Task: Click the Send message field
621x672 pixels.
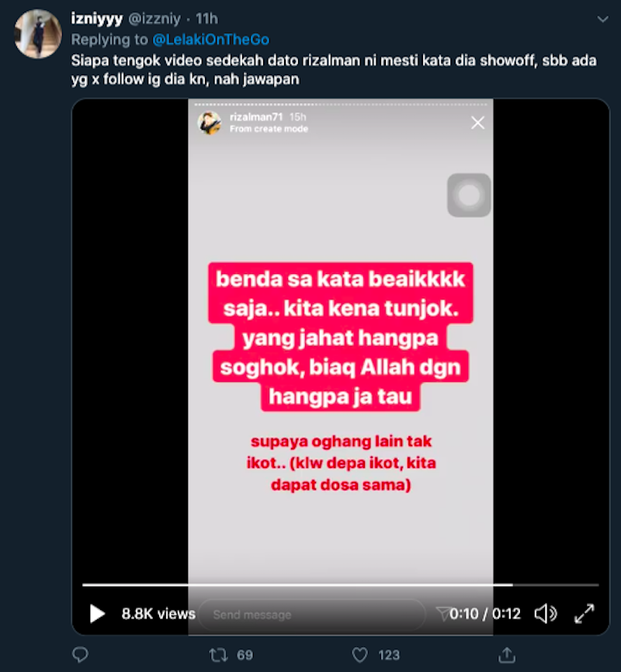Action: [312, 615]
